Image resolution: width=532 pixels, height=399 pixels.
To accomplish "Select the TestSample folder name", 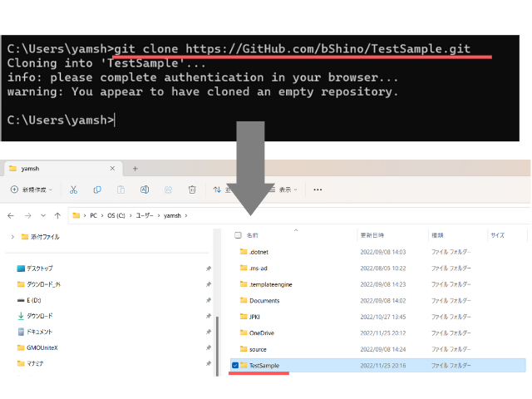I will (x=264, y=366).
